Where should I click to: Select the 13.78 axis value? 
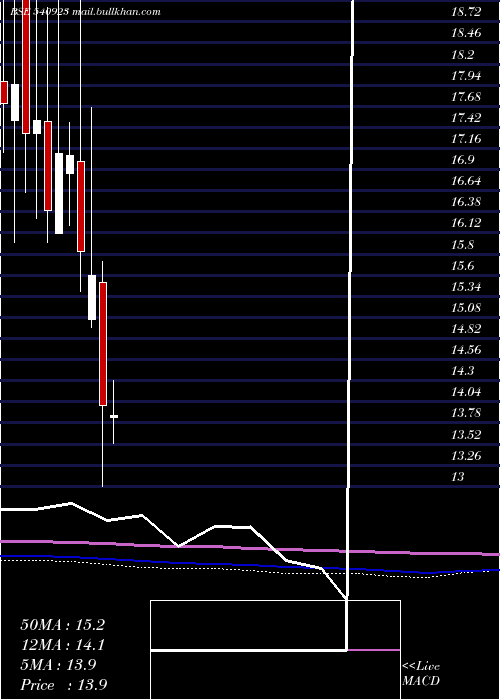pos(466,413)
